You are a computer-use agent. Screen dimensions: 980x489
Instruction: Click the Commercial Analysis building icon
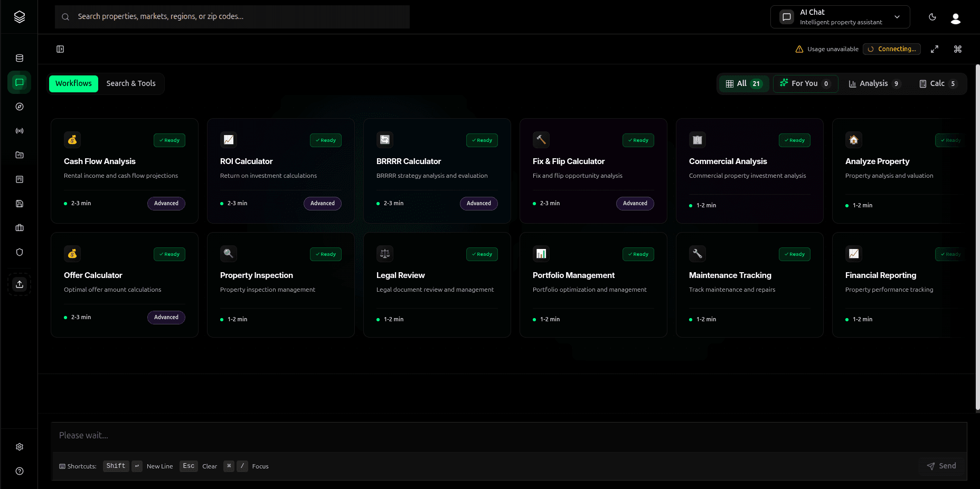pyautogui.click(x=698, y=140)
